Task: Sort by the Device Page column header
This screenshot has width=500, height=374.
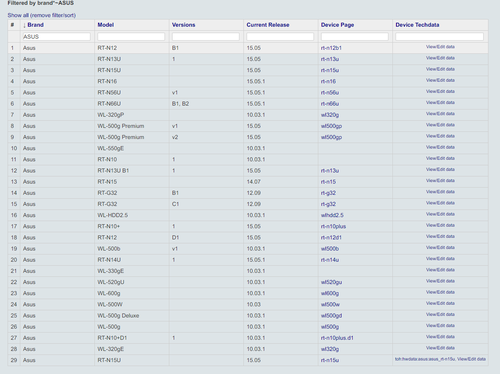Action: click(337, 25)
